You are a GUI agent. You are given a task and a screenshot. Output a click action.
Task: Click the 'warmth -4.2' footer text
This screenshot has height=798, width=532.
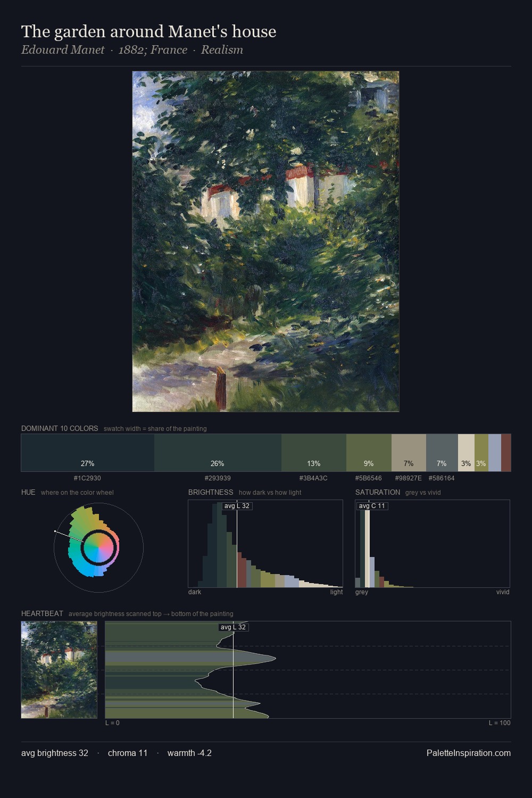pyautogui.click(x=189, y=753)
